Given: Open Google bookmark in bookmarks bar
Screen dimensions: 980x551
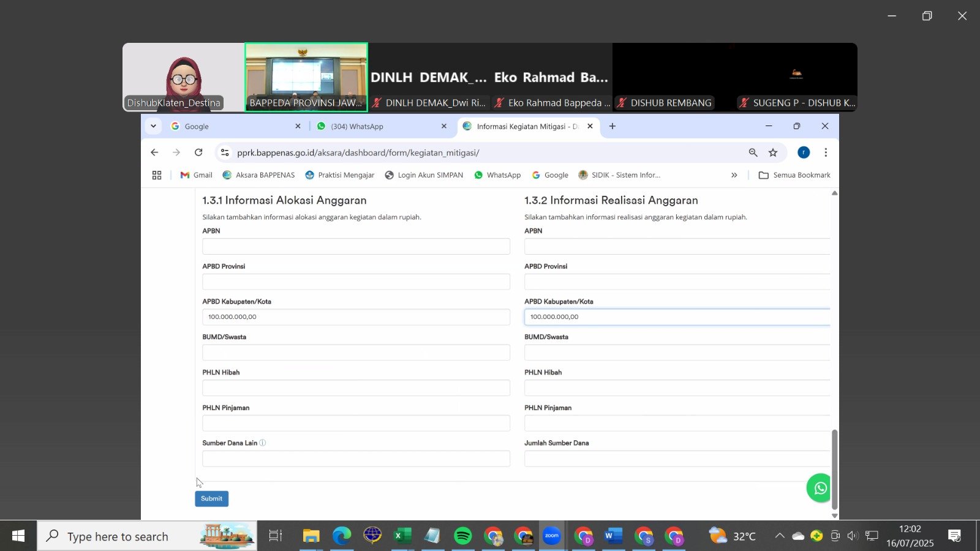Looking at the screenshot, I should pyautogui.click(x=550, y=175).
